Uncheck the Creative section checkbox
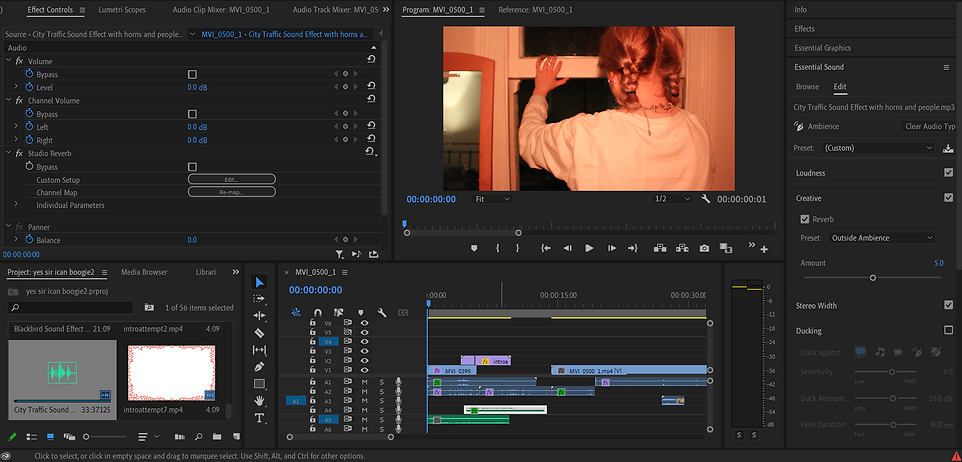Screen dimensions: 962x462 point(949,198)
